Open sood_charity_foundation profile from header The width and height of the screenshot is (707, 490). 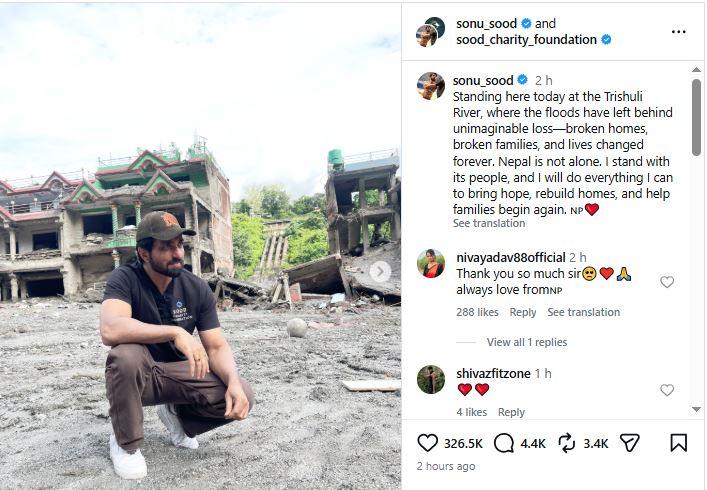pyautogui.click(x=526, y=40)
